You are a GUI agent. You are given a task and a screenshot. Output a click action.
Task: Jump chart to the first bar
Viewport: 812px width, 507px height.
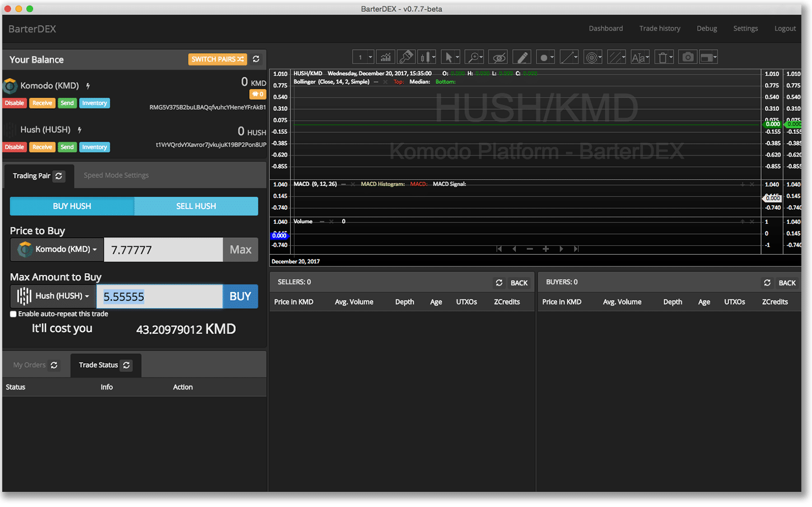(499, 248)
